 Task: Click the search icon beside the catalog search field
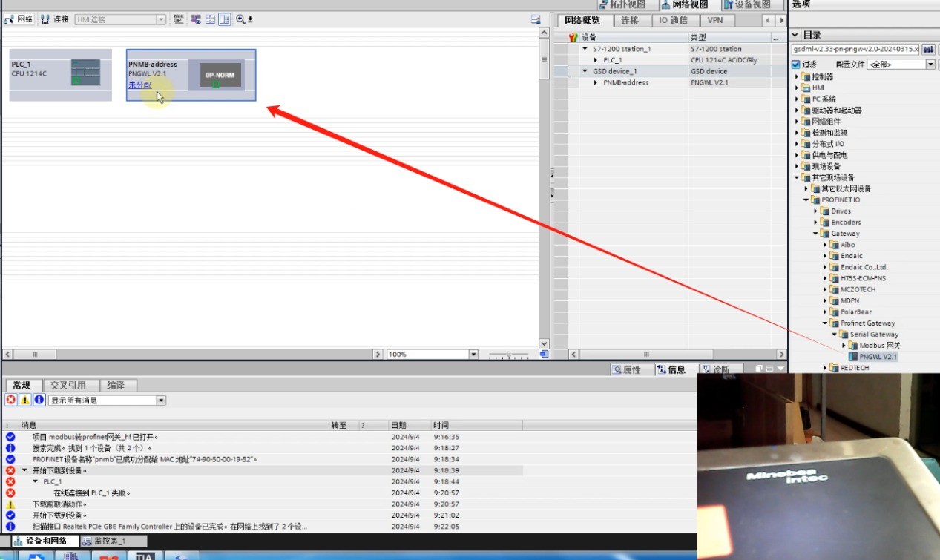pos(927,49)
